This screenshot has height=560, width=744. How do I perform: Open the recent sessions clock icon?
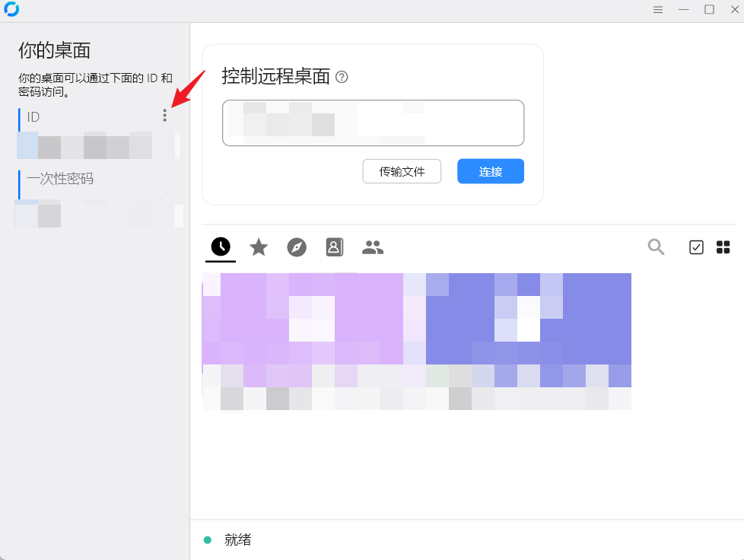(220, 247)
